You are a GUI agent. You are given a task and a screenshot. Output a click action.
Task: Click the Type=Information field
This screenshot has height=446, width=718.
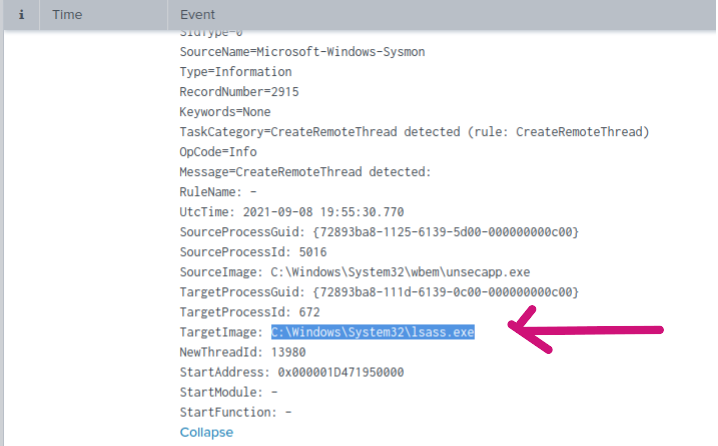point(236,72)
